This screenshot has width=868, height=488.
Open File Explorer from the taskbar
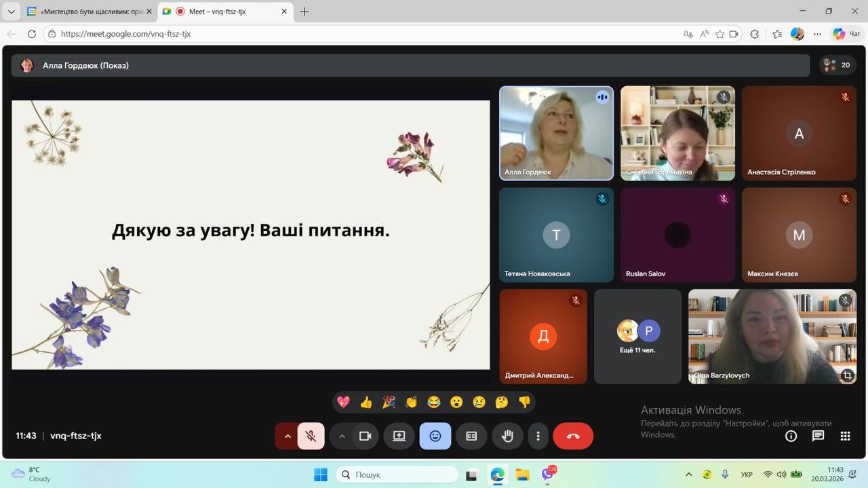click(x=522, y=474)
